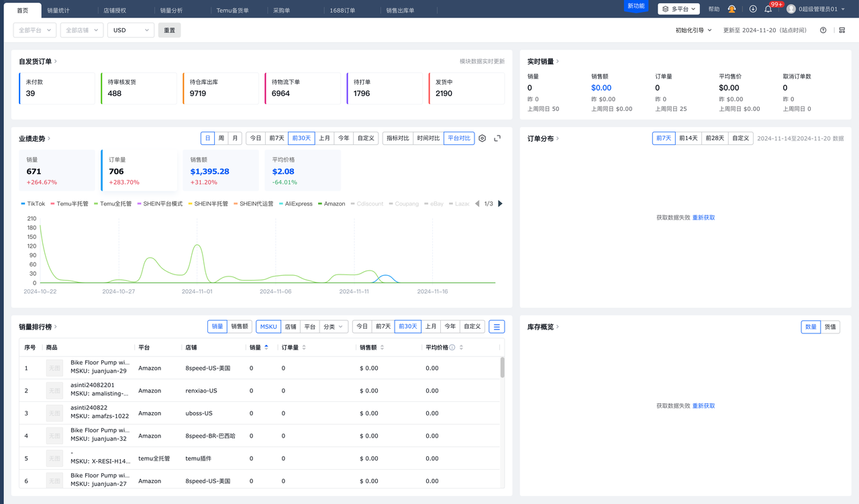859x504 pixels.
Task: Expand 实时销量 section chevron
Action: (x=558, y=62)
